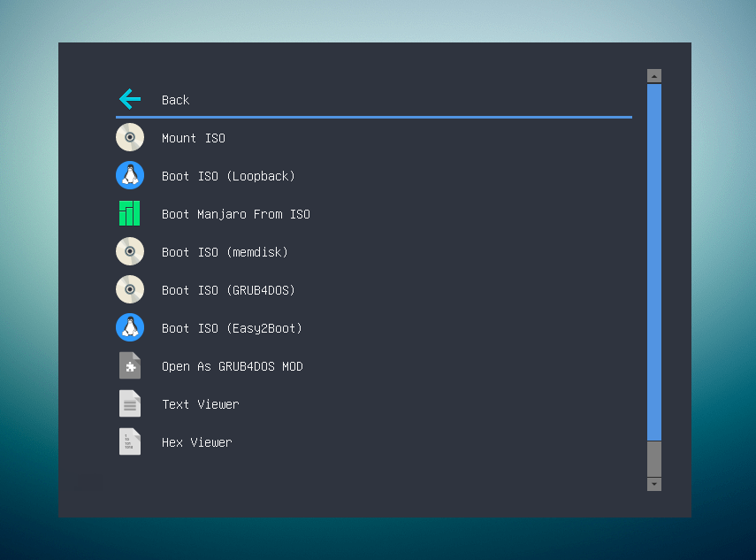Select the Tux penguin icon for Boot ISO (Loopback)
Screen dimensions: 756x560
click(x=130, y=175)
